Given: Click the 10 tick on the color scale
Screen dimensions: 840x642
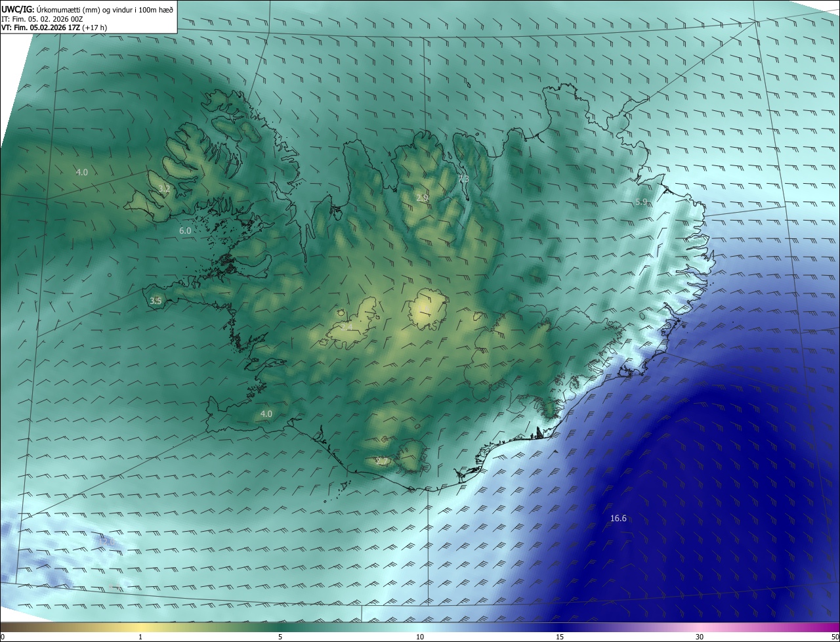Looking at the screenshot, I should click(420, 637).
